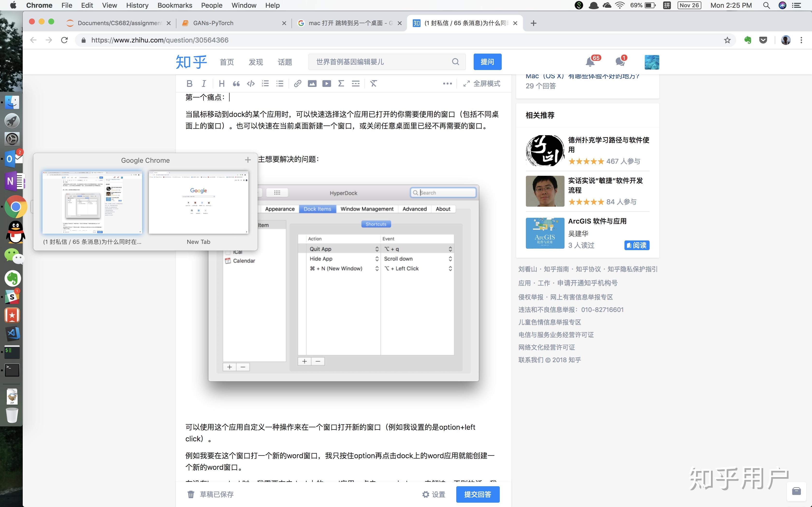Insert a video into the answer
Image resolution: width=812 pixels, height=507 pixels.
coord(326,84)
